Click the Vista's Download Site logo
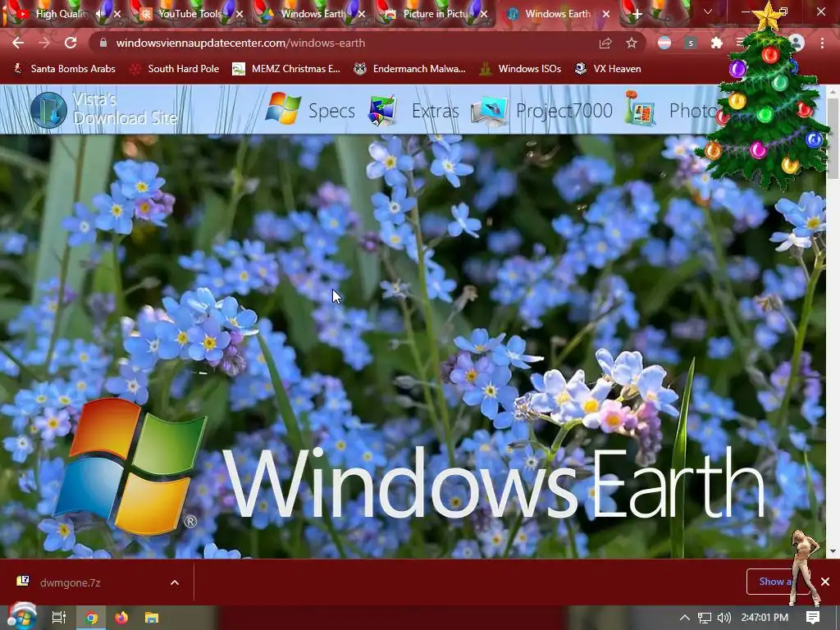 pyautogui.click(x=103, y=109)
